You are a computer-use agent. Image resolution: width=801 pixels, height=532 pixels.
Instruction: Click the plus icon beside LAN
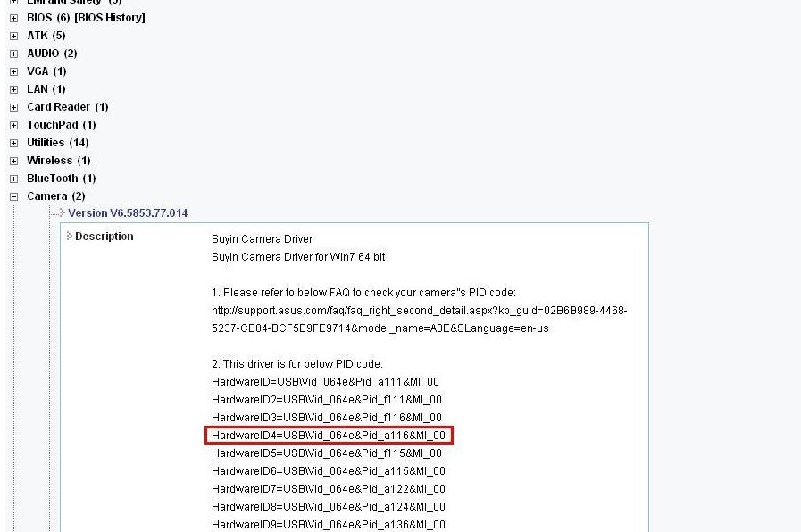pos(13,89)
